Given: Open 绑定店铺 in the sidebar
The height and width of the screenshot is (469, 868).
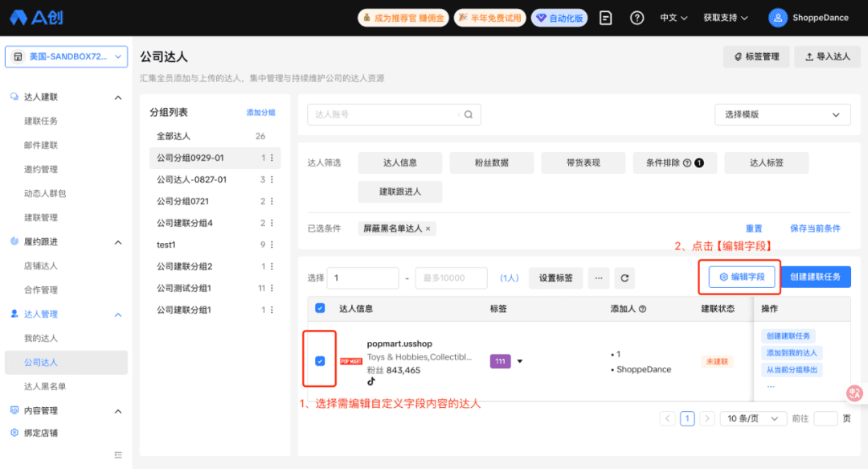Looking at the screenshot, I should coord(41,433).
